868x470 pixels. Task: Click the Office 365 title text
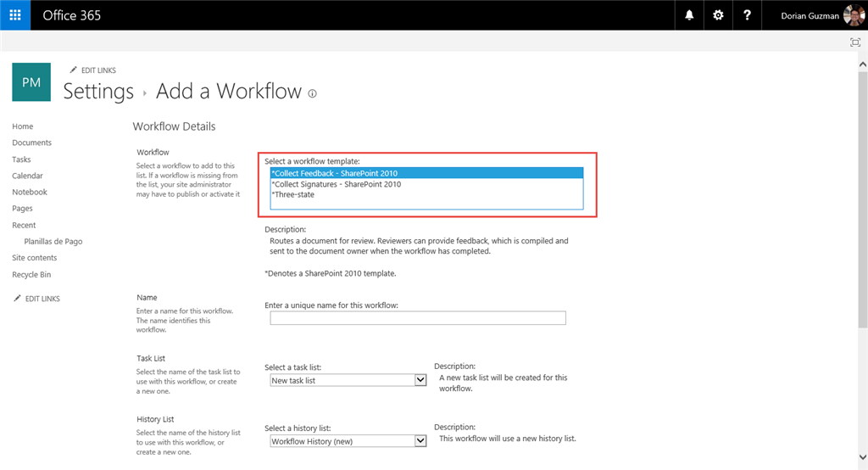click(x=72, y=15)
